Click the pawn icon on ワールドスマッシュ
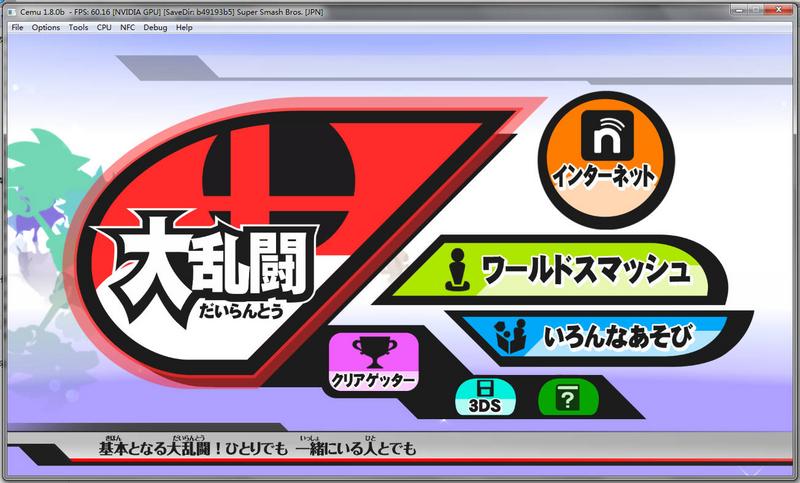 click(457, 270)
